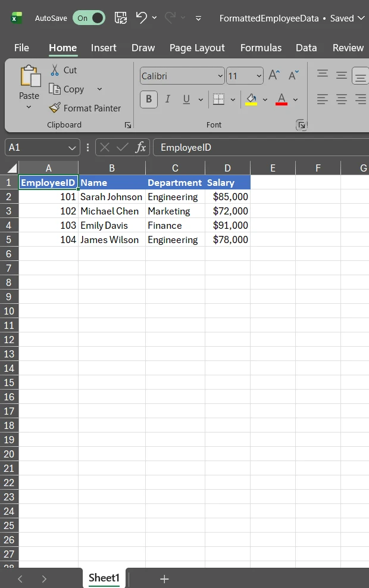
Task: Click the Undo arrow icon
Action: (x=142, y=18)
